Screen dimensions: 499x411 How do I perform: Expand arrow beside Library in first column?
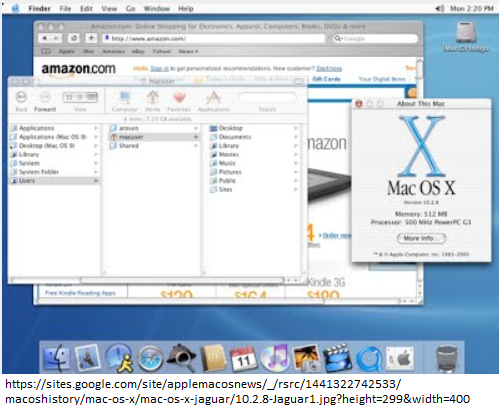(96, 154)
